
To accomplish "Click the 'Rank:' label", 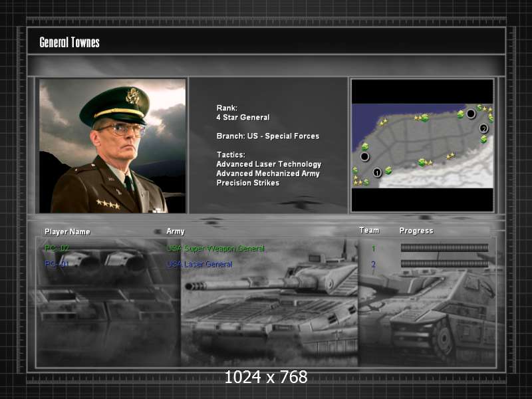I will click(227, 108).
